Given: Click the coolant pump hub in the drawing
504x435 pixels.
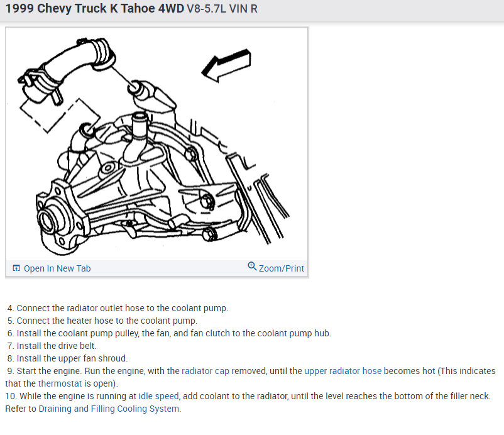Looking at the screenshot, I should pyautogui.click(x=52, y=221).
